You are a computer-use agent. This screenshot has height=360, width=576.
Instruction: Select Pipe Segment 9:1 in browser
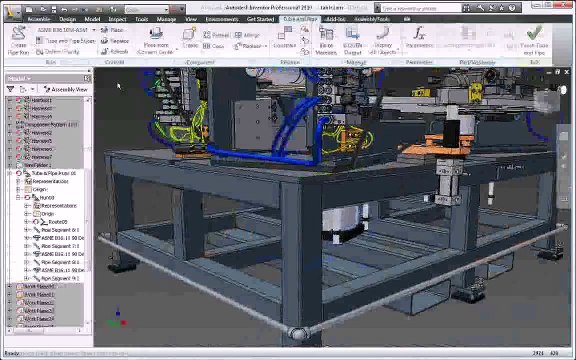coord(60,278)
